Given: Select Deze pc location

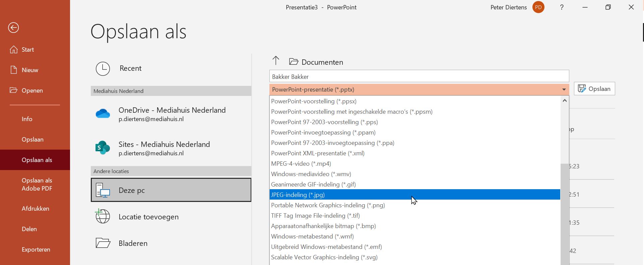Looking at the screenshot, I should (171, 190).
